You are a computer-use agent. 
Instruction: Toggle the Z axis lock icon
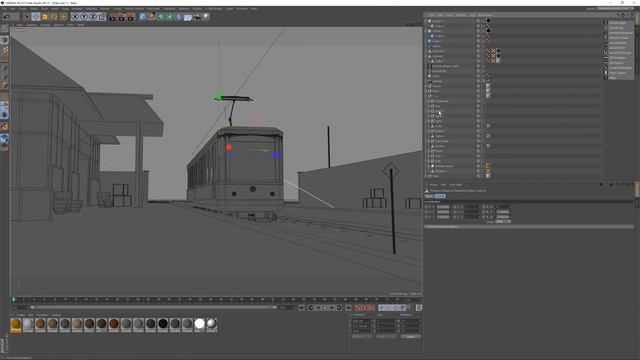[93, 17]
